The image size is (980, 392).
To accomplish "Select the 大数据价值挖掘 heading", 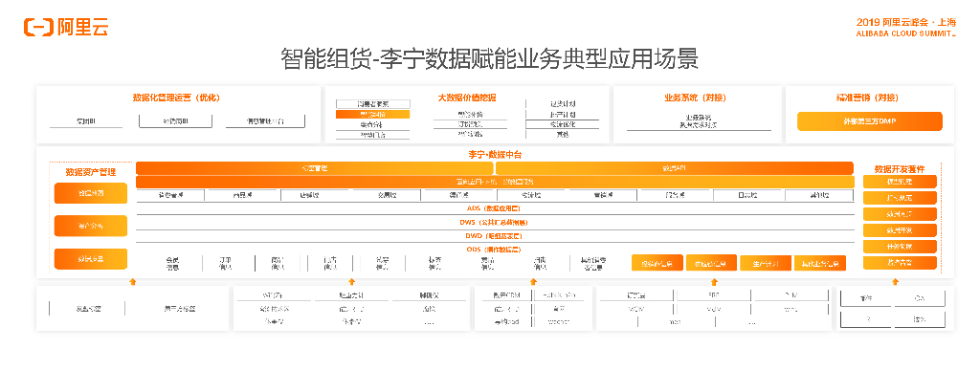I will 467,98.
